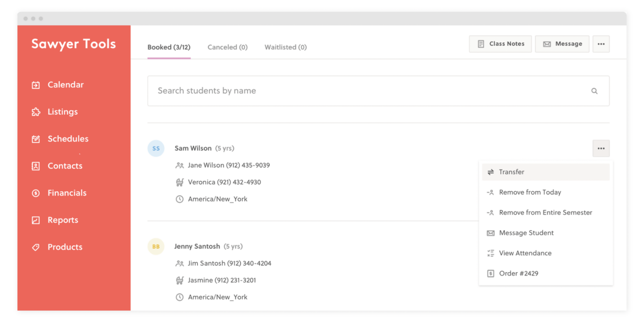Click Message Student in the menu

coord(526,233)
